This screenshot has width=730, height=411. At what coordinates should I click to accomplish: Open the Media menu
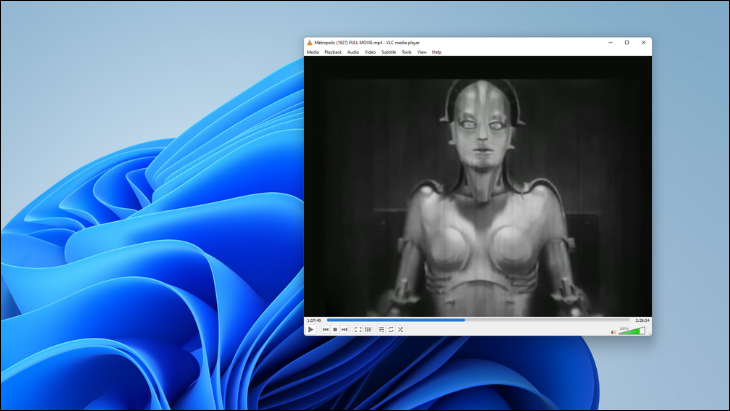pyautogui.click(x=313, y=52)
